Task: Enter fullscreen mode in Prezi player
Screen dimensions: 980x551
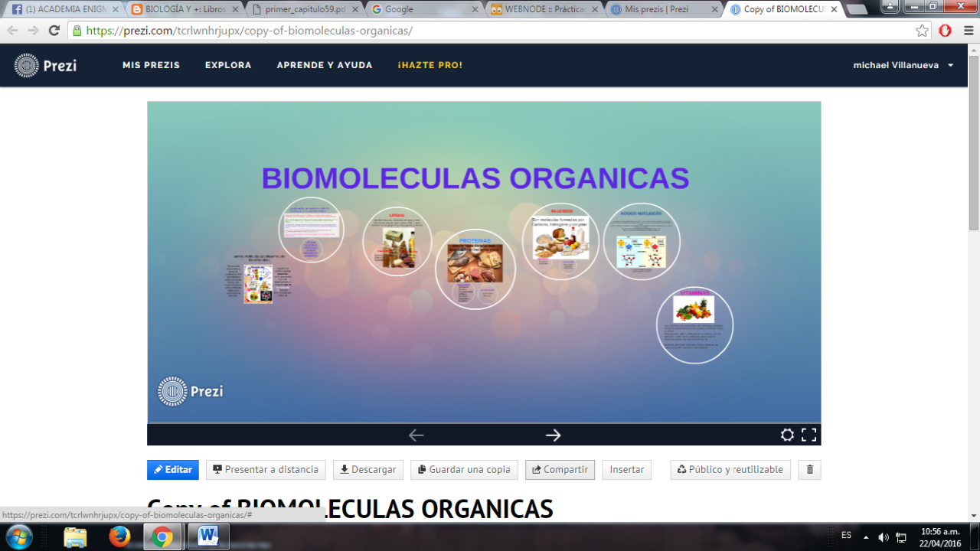Action: 808,435
